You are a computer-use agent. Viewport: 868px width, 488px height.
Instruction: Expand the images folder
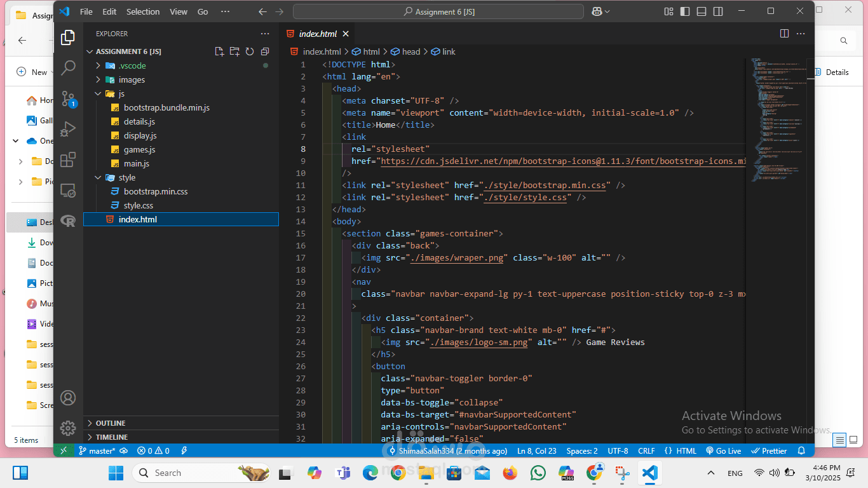(132, 79)
